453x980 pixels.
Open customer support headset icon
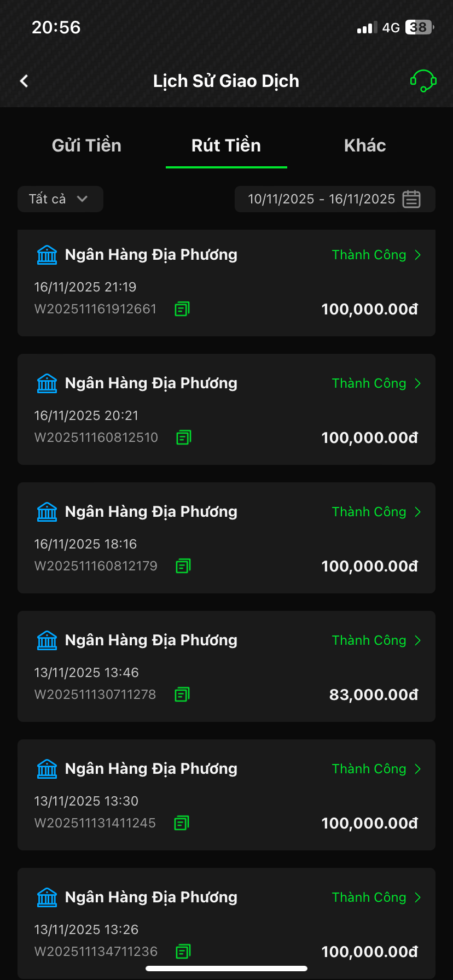pyautogui.click(x=423, y=81)
